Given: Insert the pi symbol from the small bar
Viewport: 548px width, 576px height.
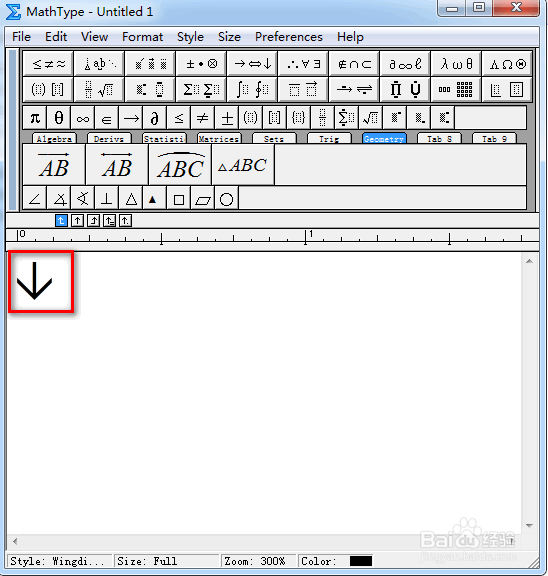Looking at the screenshot, I should (x=35, y=118).
